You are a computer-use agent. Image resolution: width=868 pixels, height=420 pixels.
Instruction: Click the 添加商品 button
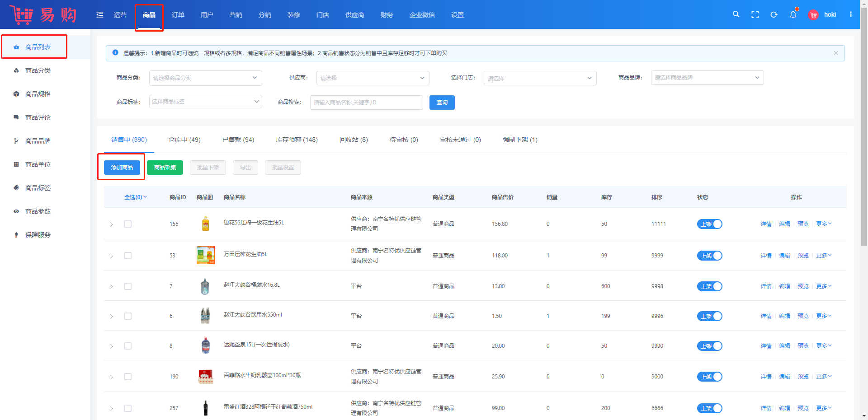[x=122, y=168]
